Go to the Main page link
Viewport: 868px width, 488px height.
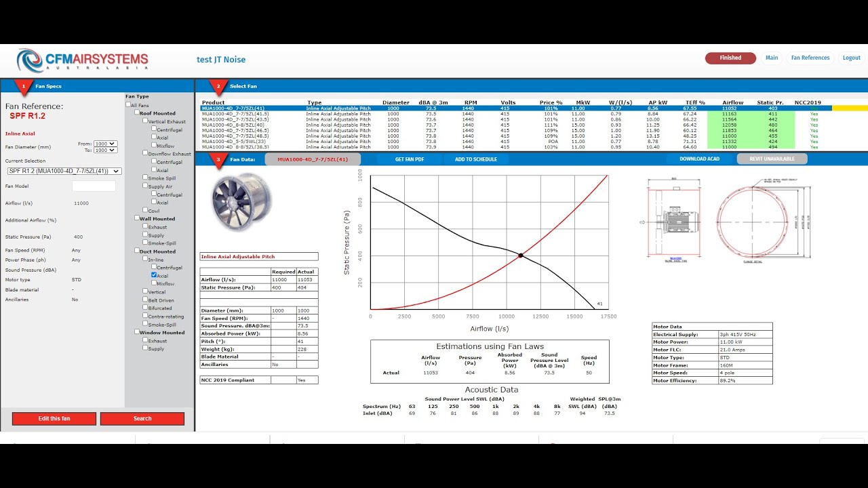[x=772, y=58]
